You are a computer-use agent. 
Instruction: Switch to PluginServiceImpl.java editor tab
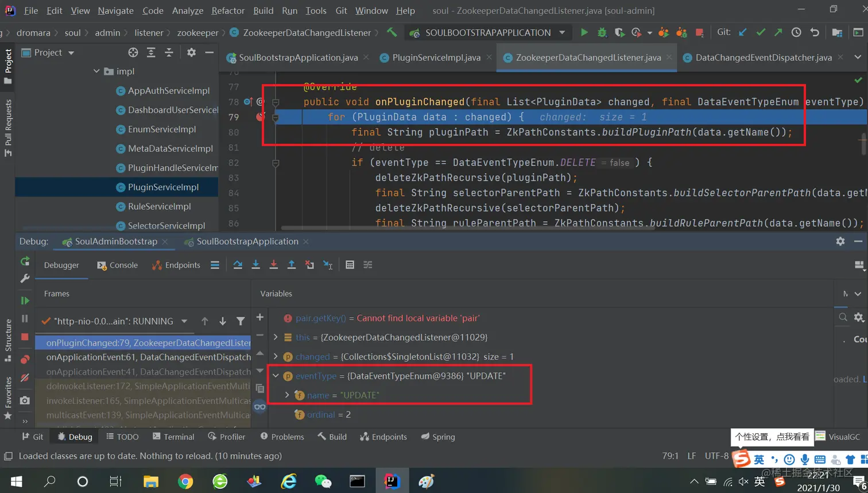tap(436, 57)
